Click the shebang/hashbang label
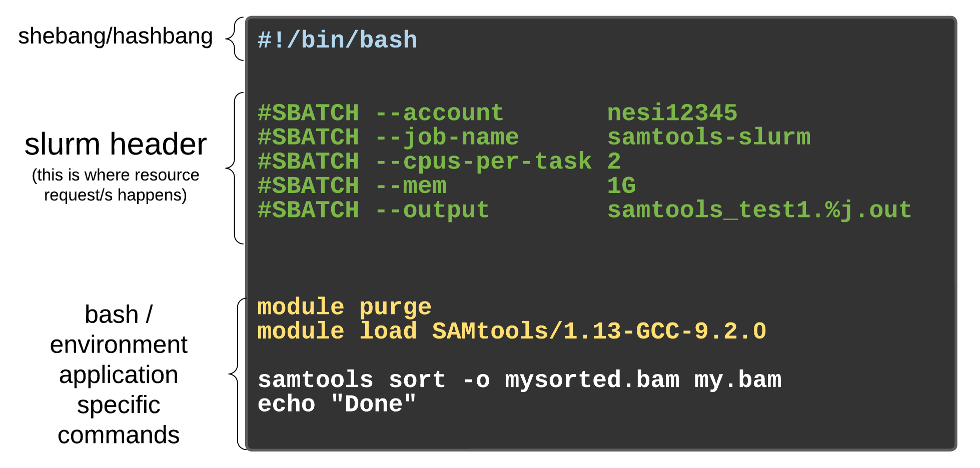This screenshot has height=468, width=980. 116,36
